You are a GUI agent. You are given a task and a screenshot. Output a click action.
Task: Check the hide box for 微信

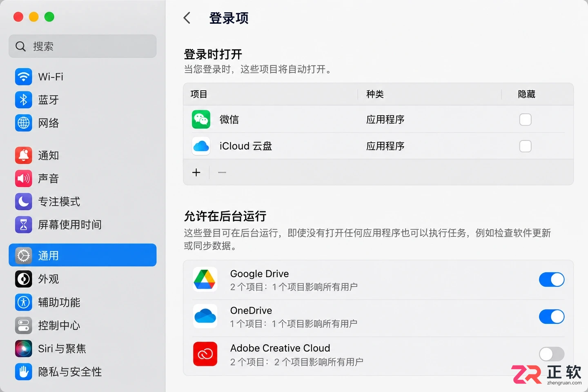(x=525, y=120)
